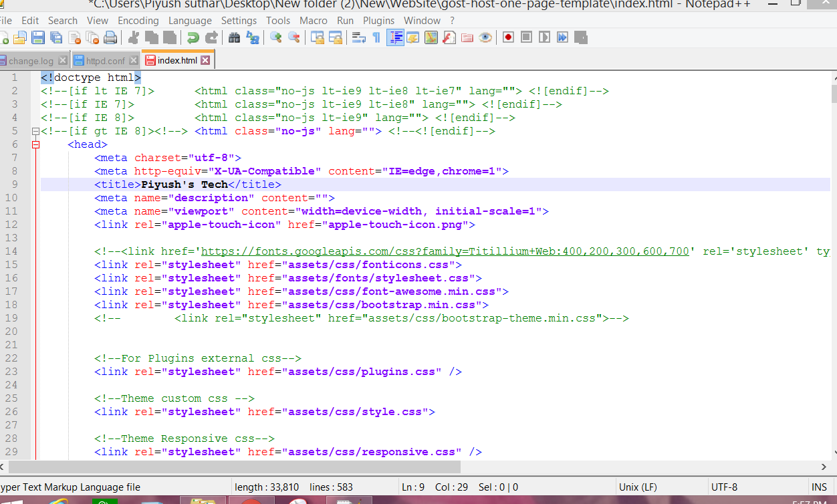
Task: Open the Window menu
Action: click(x=423, y=21)
